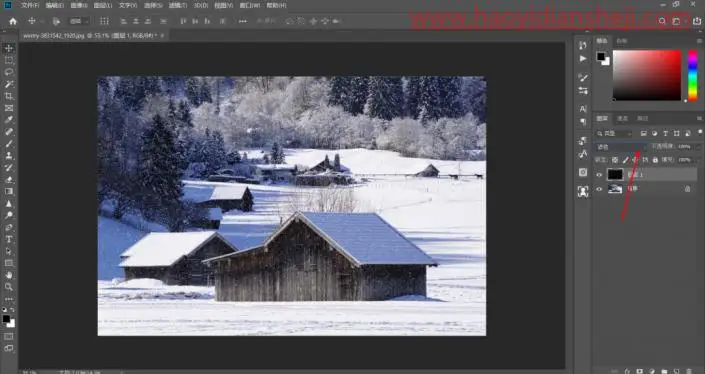Select the Path Selection tool
705x374 pixels.
(9, 251)
